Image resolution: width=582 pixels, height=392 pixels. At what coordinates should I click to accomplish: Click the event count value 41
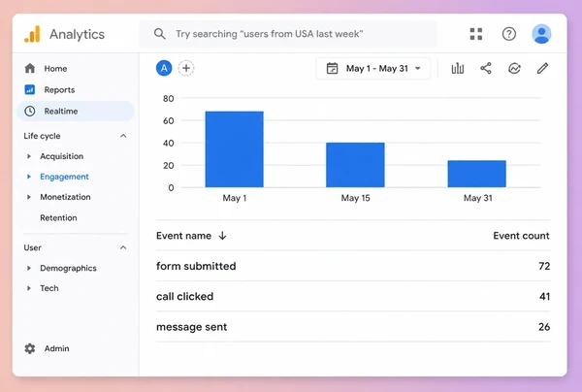pyautogui.click(x=544, y=296)
